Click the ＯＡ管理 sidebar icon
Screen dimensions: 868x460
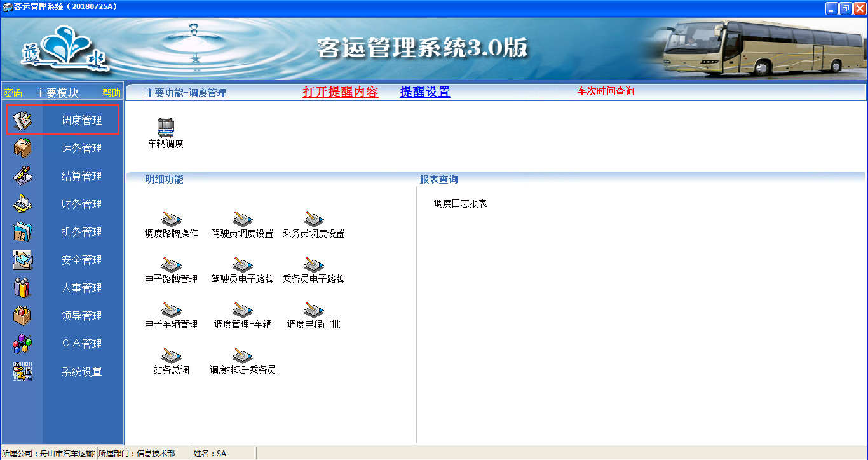(x=22, y=344)
